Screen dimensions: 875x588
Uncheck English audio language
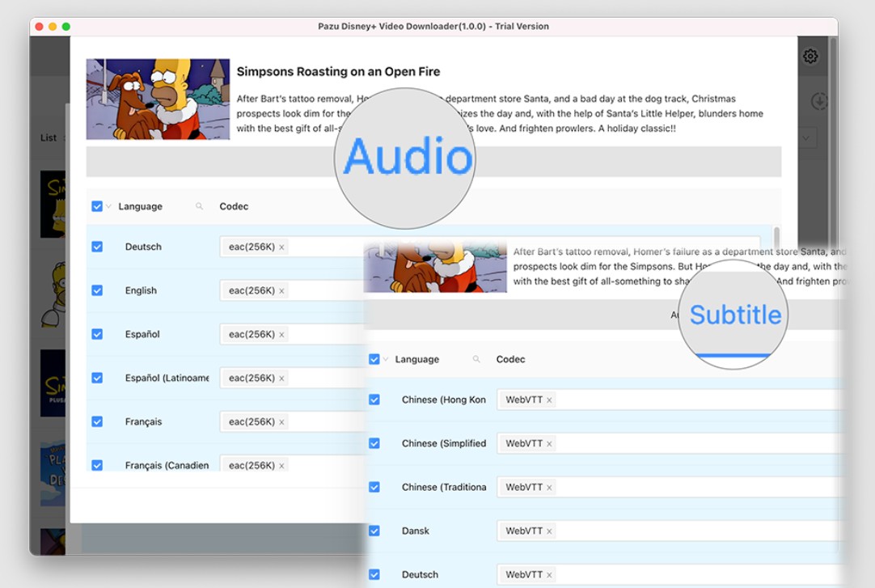coord(97,290)
